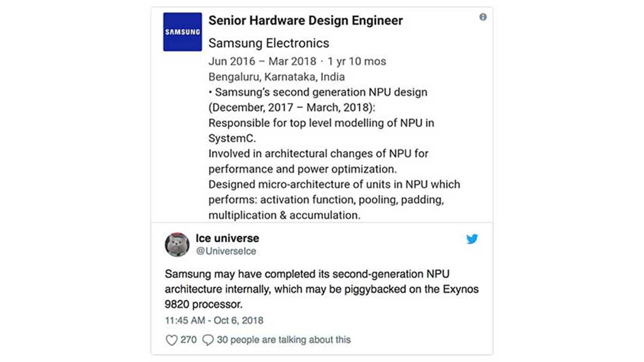Click the Twitter bird icon
Screen dimensions: 644x362
tap(472, 239)
